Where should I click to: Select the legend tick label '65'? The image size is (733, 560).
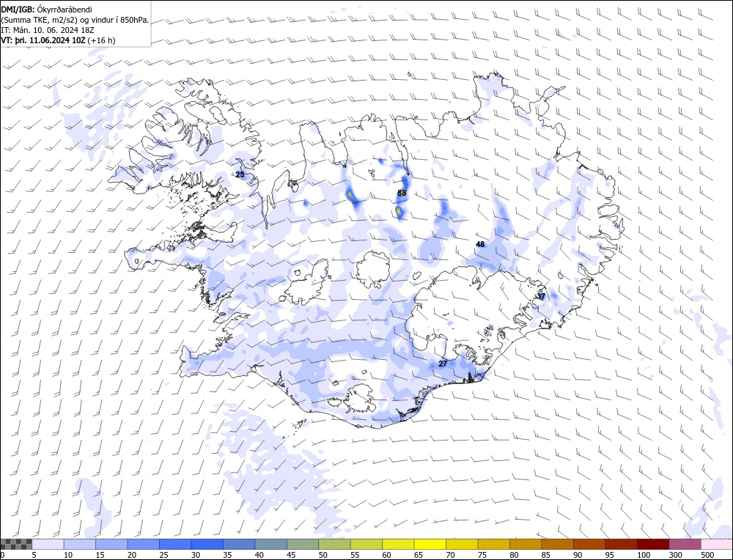(419, 555)
